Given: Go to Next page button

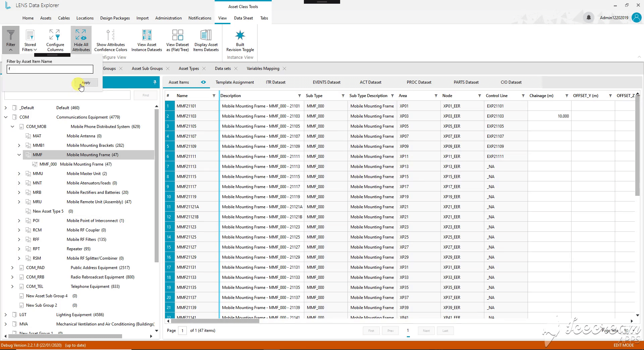Looking at the screenshot, I should (426, 331).
